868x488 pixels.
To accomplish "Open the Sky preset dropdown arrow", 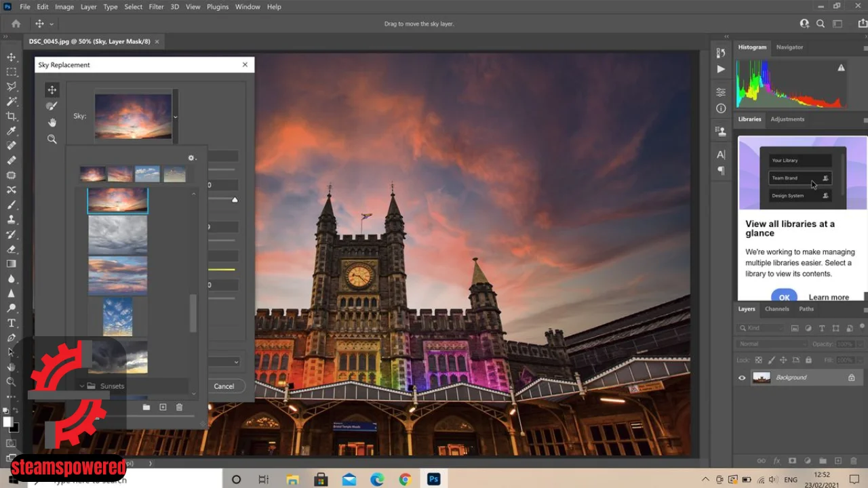I will (x=175, y=117).
